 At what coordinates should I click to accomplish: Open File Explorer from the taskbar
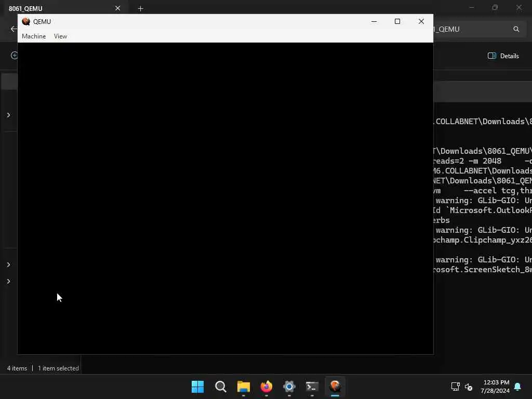pos(243,387)
